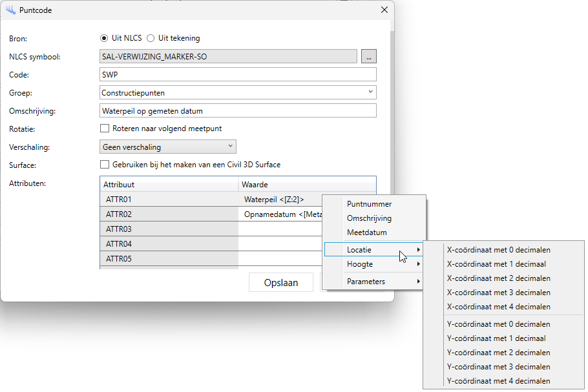Enable 'Roteren naar volgend meetpunt' checkbox

(105, 129)
